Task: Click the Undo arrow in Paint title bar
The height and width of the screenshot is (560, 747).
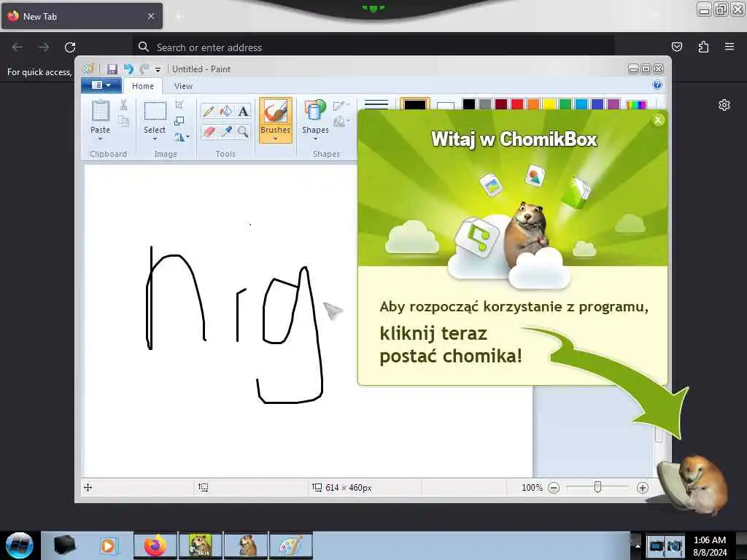Action: (x=128, y=69)
